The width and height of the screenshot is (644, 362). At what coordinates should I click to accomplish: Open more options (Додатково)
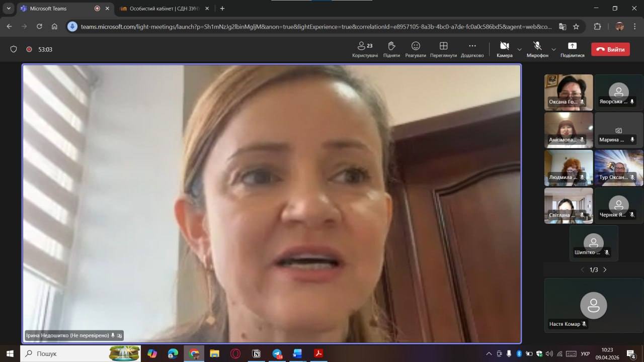pos(472,49)
